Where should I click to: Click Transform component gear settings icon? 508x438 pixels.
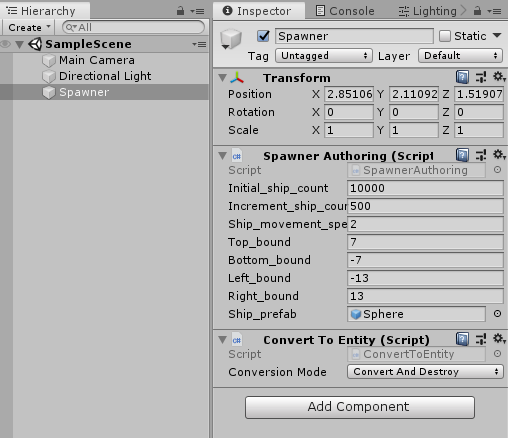[499, 77]
